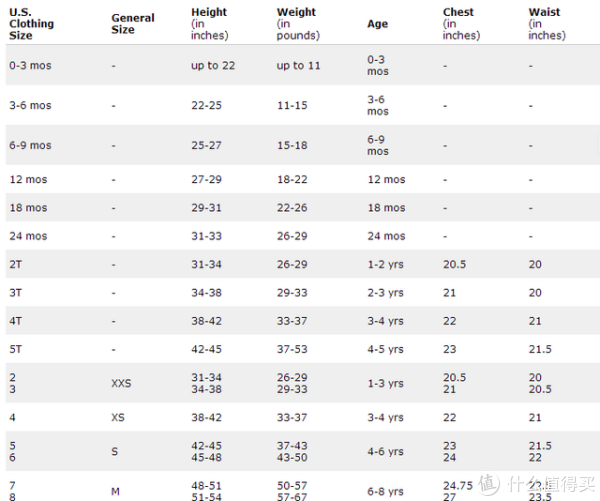Click the watermark logo at bottom right
The height and width of the screenshot is (501, 600).
pyautogui.click(x=537, y=484)
